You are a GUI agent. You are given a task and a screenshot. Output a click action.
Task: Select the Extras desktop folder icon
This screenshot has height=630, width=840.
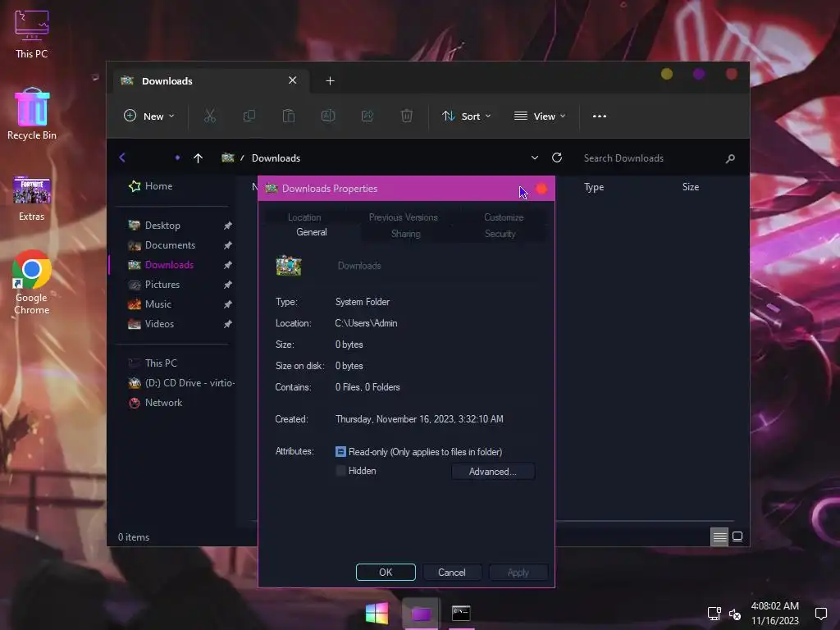tap(32, 198)
